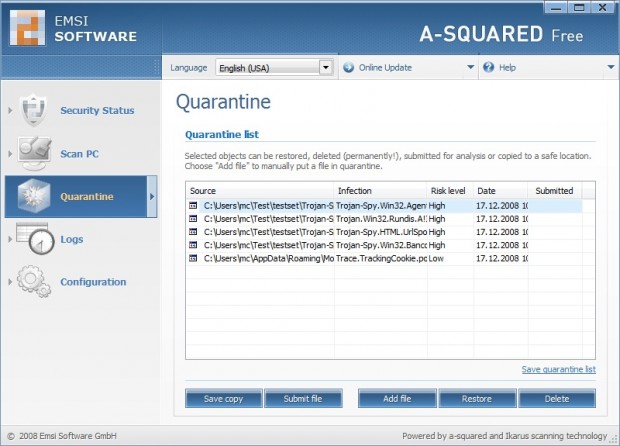Select the Scan PC monitor icon
Screen dimensions: 620x446
point(34,153)
